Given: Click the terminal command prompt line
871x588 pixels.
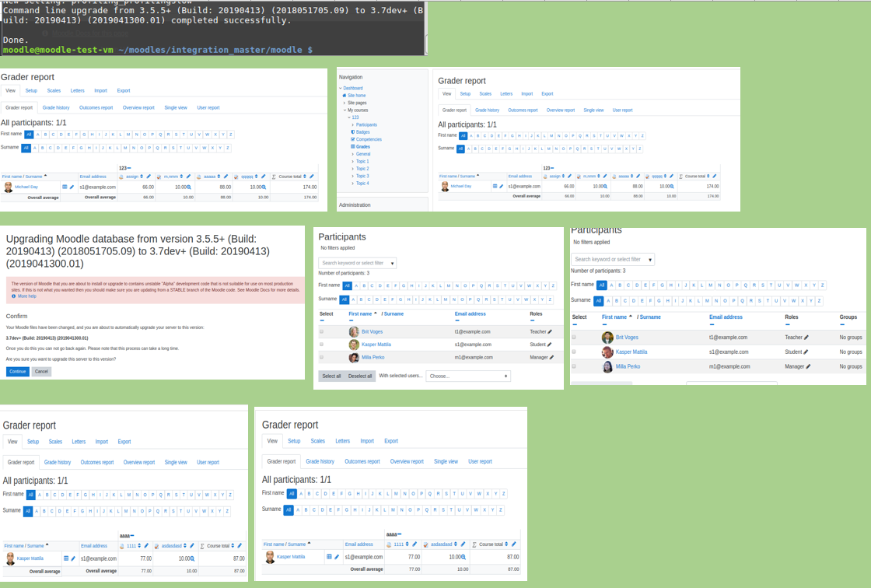Looking at the screenshot, I should pyautogui.click(x=157, y=50).
